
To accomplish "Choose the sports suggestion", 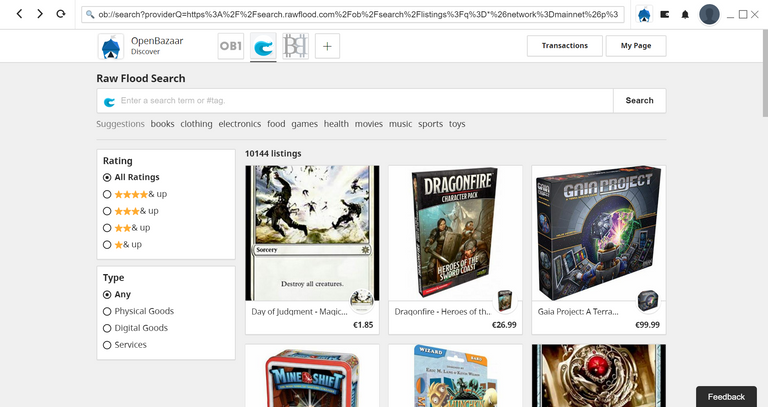I will coord(430,124).
